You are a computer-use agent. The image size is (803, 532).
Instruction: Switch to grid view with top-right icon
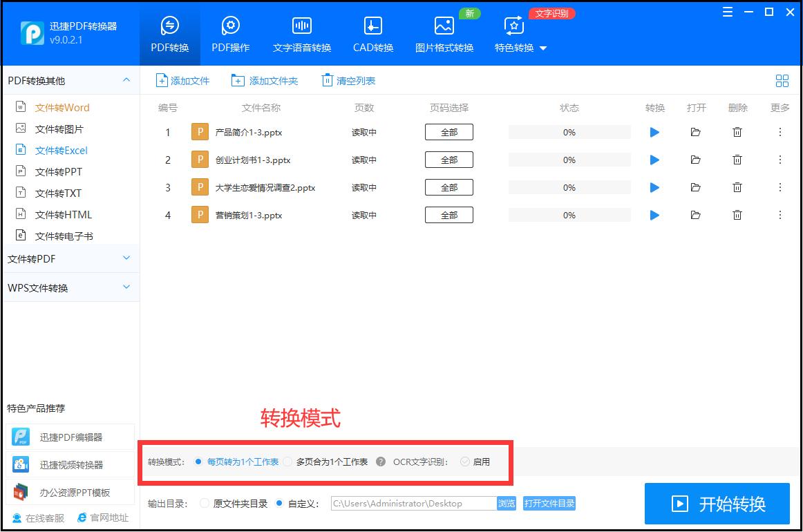782,80
